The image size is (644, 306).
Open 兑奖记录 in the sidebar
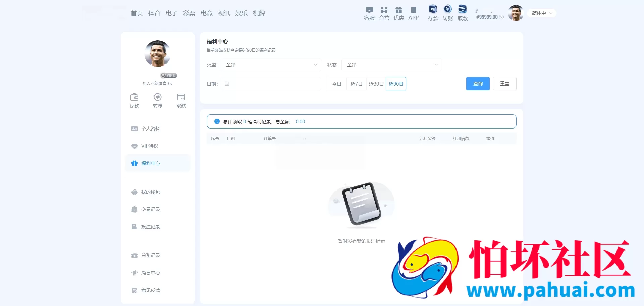pyautogui.click(x=158, y=255)
